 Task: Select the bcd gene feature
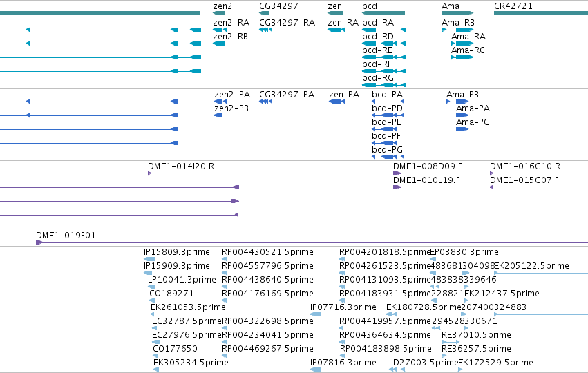[x=383, y=13]
